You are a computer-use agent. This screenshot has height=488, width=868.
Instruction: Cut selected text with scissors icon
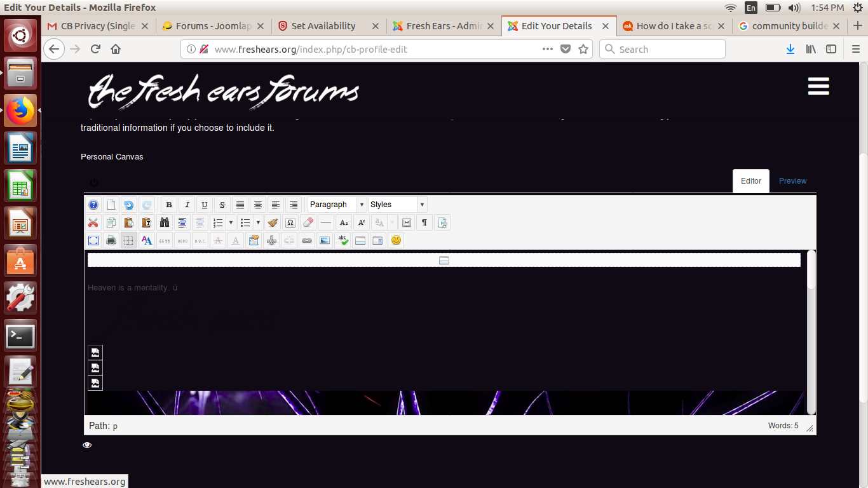[93, 222]
